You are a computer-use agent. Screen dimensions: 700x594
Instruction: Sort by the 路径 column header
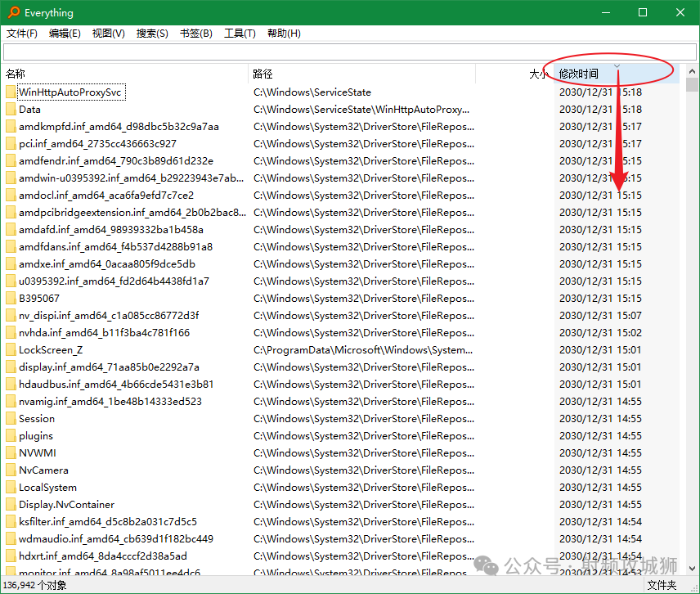[361, 74]
